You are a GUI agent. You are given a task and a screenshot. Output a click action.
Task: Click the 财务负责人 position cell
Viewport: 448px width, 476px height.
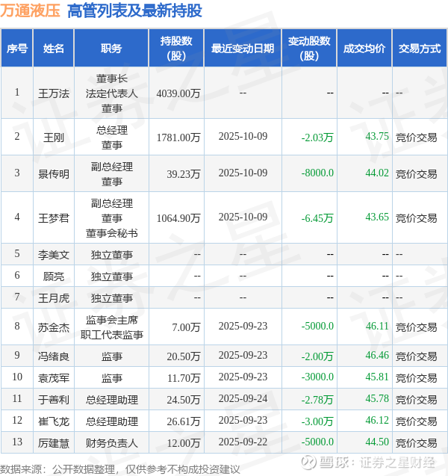coord(111,443)
